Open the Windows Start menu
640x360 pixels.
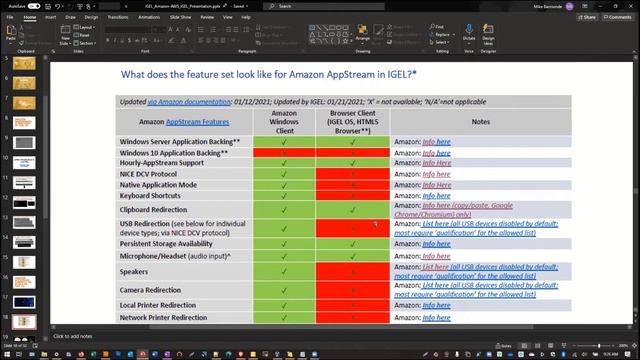click(7, 354)
